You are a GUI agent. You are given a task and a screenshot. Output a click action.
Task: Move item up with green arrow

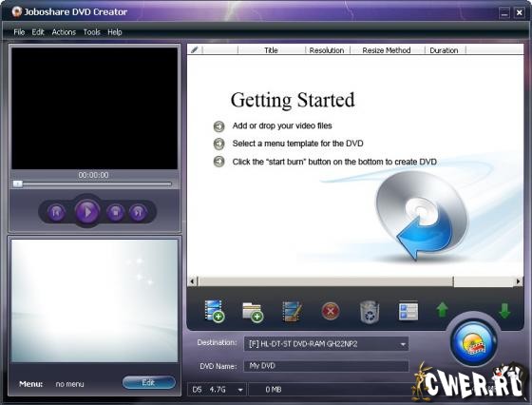(442, 310)
